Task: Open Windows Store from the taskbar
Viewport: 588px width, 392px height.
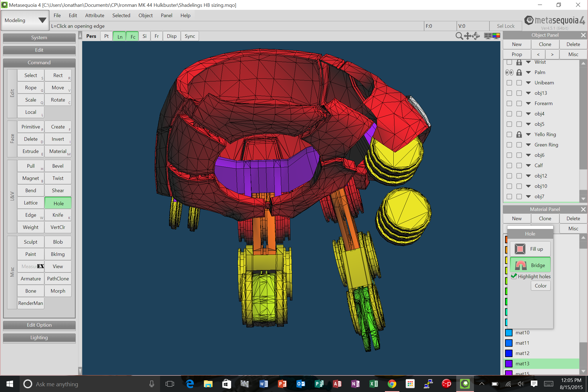Action: 226,384
